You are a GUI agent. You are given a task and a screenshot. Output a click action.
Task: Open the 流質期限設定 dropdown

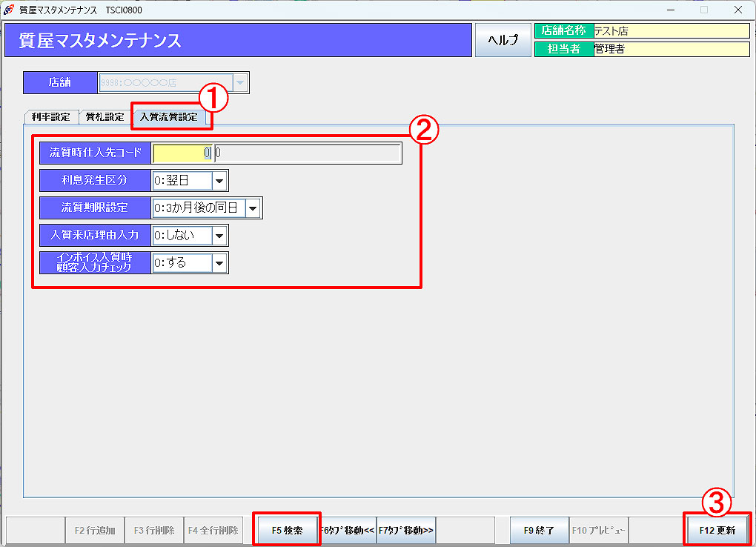click(253, 208)
